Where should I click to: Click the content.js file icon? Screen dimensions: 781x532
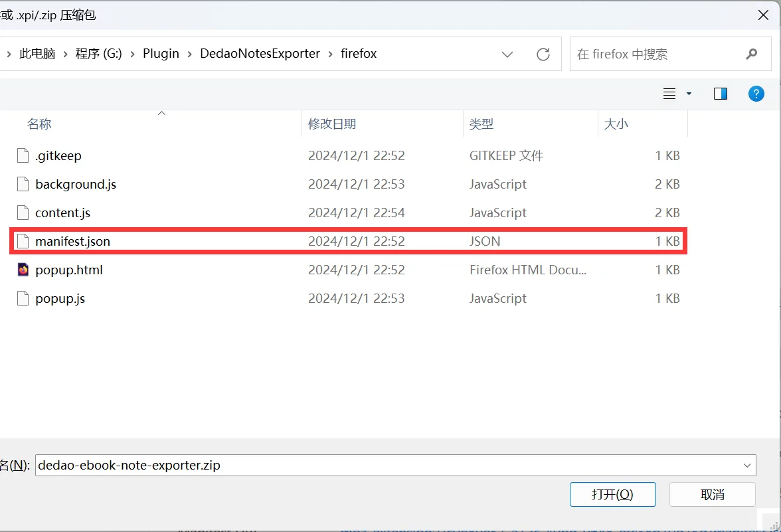coord(23,213)
